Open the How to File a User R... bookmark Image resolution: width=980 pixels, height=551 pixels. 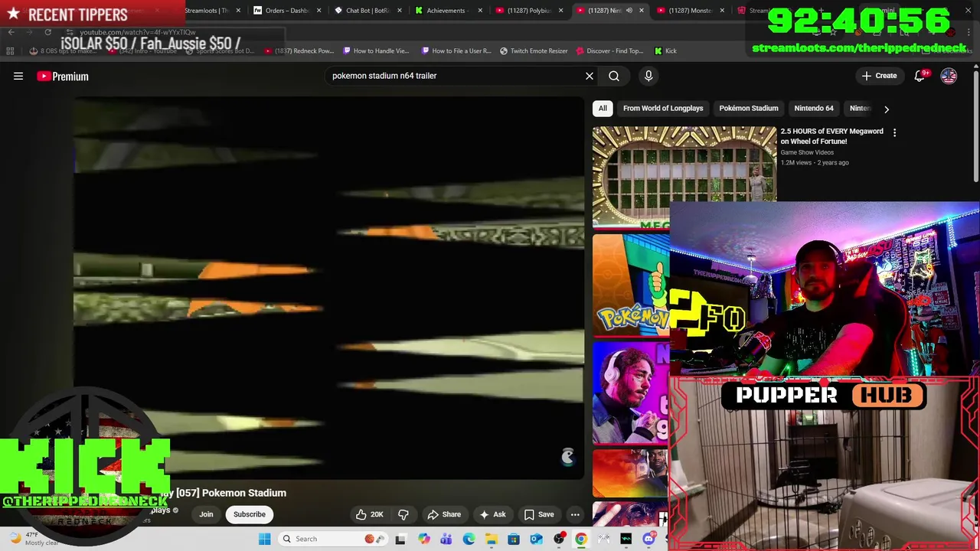456,51
